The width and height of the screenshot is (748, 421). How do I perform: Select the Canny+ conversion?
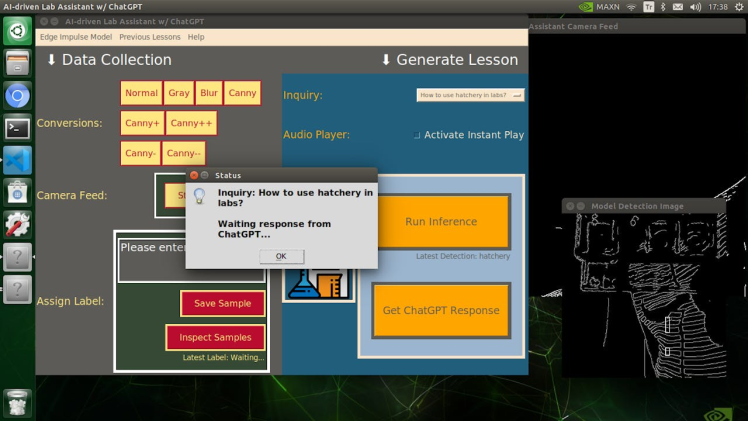click(x=142, y=123)
